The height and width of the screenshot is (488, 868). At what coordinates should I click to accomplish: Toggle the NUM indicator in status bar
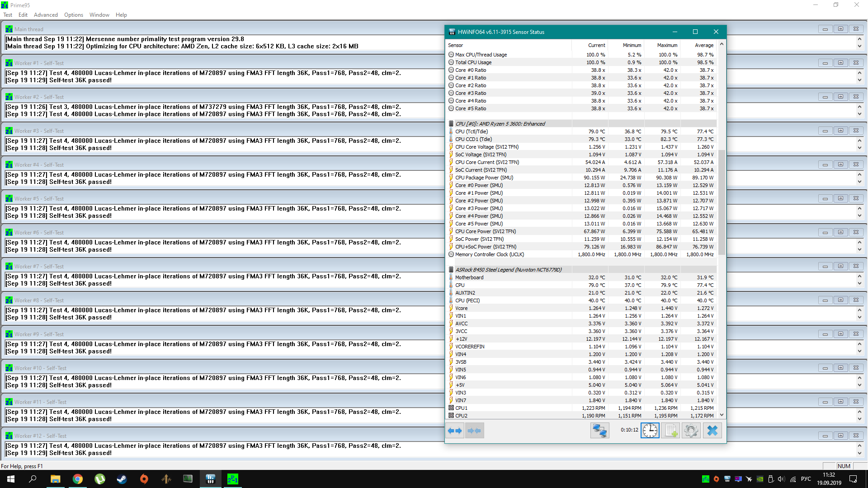[844, 466]
